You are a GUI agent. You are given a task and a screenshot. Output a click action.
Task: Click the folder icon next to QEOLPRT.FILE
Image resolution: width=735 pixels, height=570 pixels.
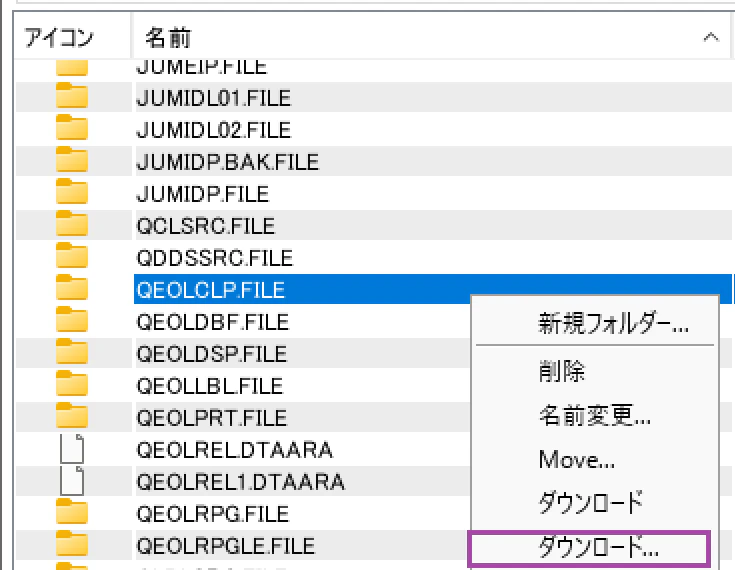pyautogui.click(x=72, y=415)
